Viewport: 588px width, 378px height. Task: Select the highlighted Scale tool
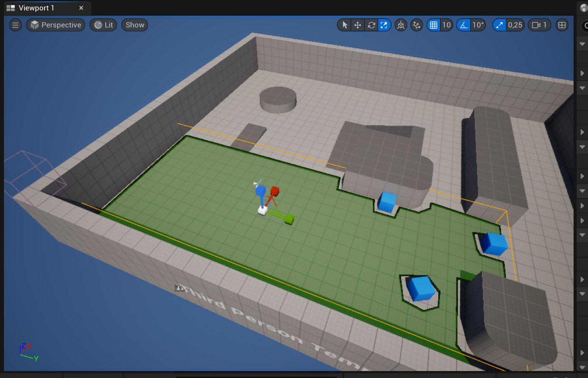click(384, 25)
